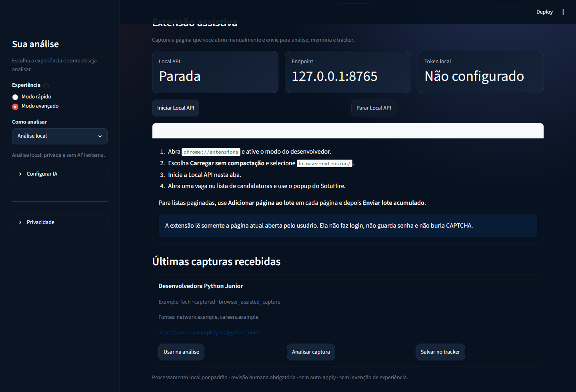Click Parar Local API button
The image size is (576, 392).
pos(374,108)
